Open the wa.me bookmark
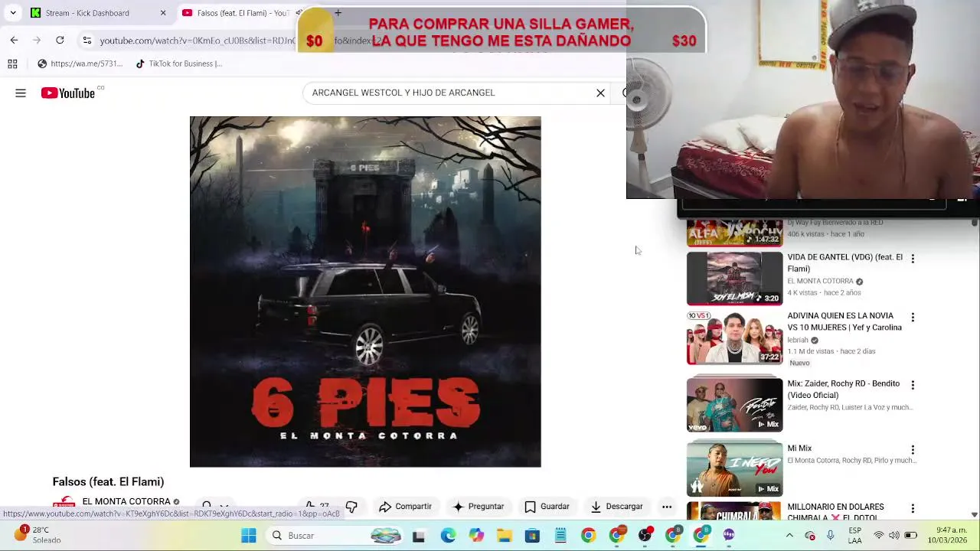Screen dimensions: 980x551 point(80,64)
